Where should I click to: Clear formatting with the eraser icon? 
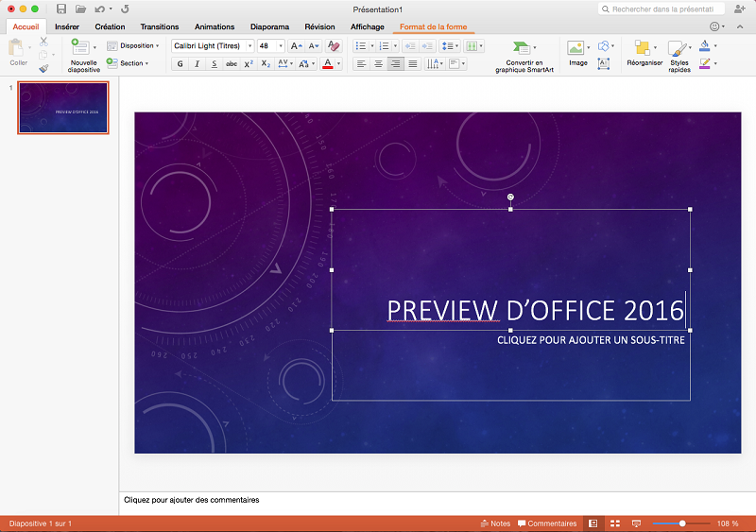[x=334, y=45]
